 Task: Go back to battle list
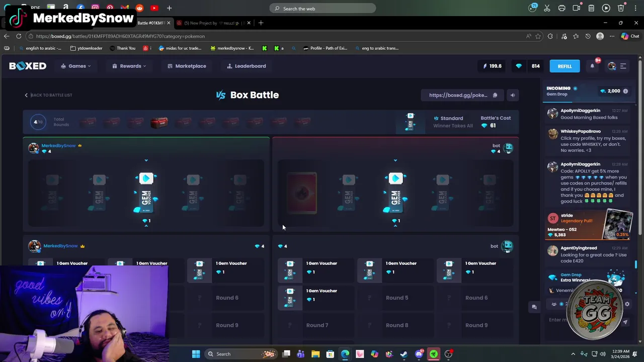(48, 95)
